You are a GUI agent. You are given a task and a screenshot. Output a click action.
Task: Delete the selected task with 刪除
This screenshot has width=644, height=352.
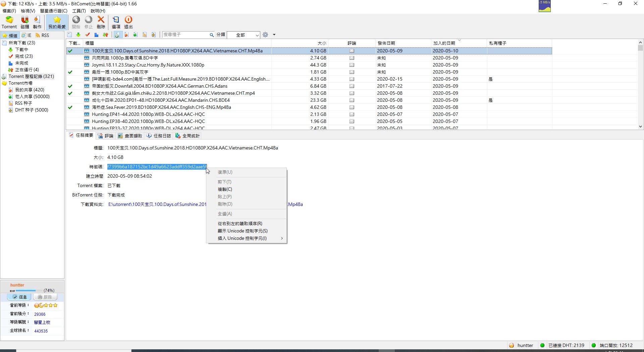101,22
